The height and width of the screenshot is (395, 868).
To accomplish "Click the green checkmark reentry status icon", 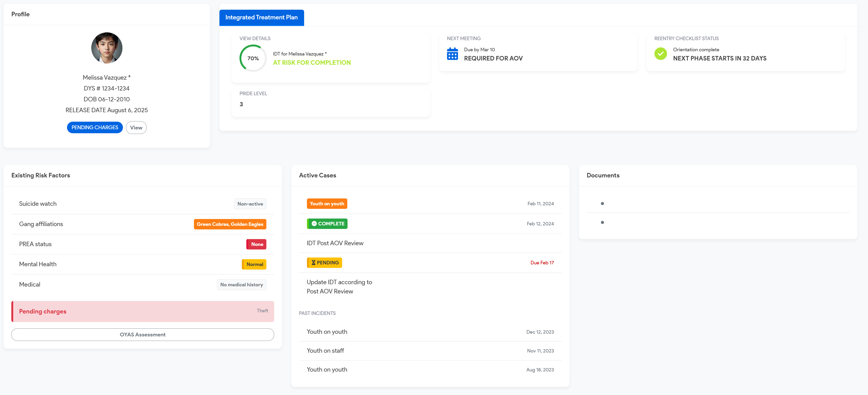I will (x=660, y=54).
